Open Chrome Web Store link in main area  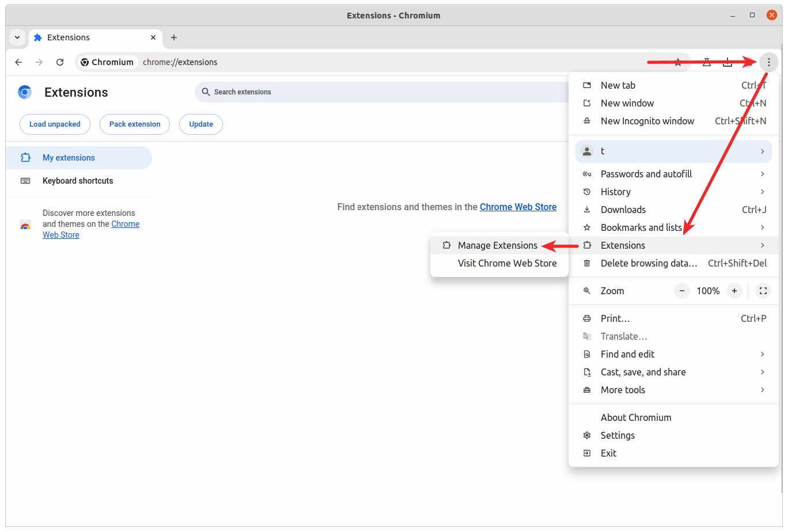tap(518, 207)
